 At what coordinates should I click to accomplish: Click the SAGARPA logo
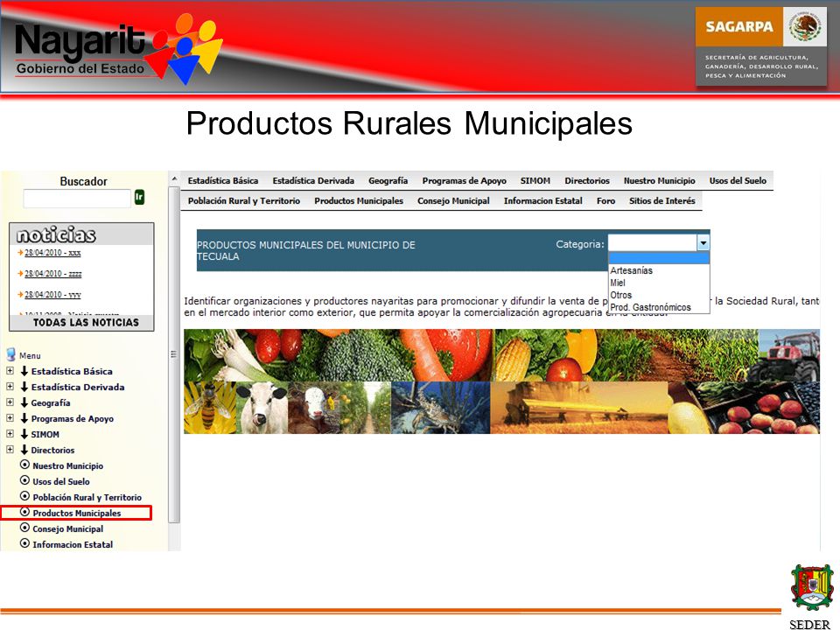760,46
